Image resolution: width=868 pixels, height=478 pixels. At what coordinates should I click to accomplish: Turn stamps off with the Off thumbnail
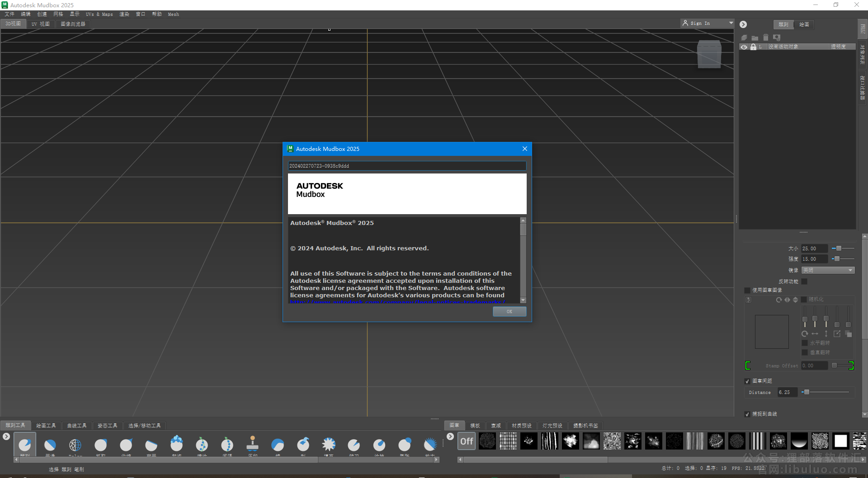pyautogui.click(x=467, y=441)
